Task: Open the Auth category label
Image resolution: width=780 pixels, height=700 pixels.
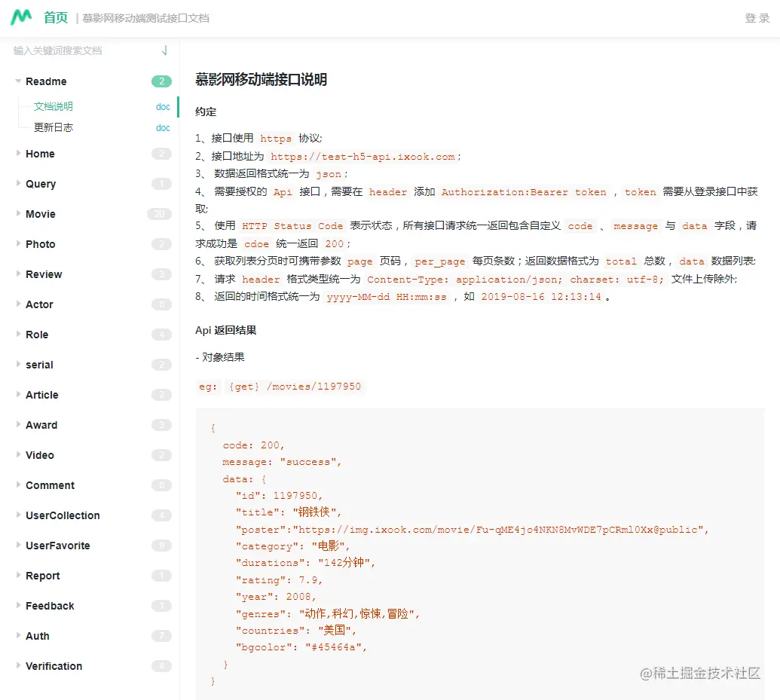Action: 38,636
